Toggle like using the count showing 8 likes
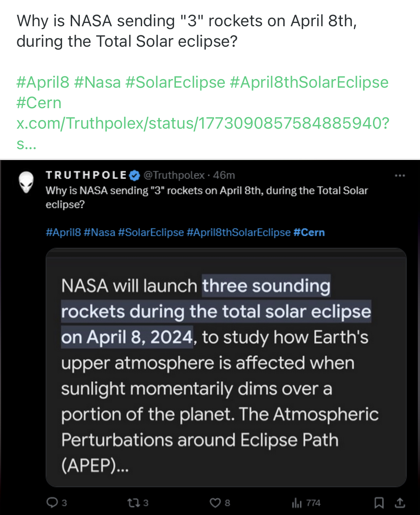 click(227, 503)
